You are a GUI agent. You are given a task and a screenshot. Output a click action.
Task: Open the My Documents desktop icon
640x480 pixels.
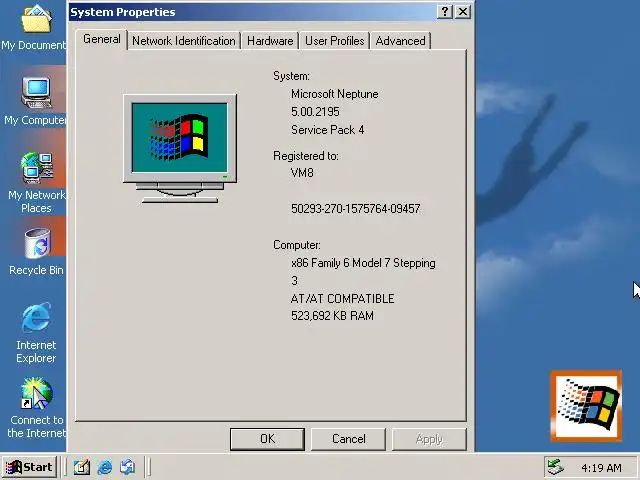point(35,27)
